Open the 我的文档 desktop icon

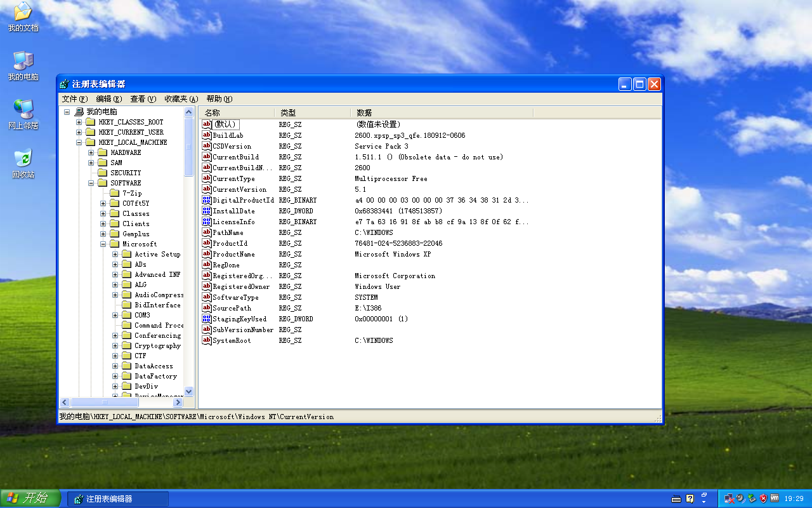[x=23, y=17]
